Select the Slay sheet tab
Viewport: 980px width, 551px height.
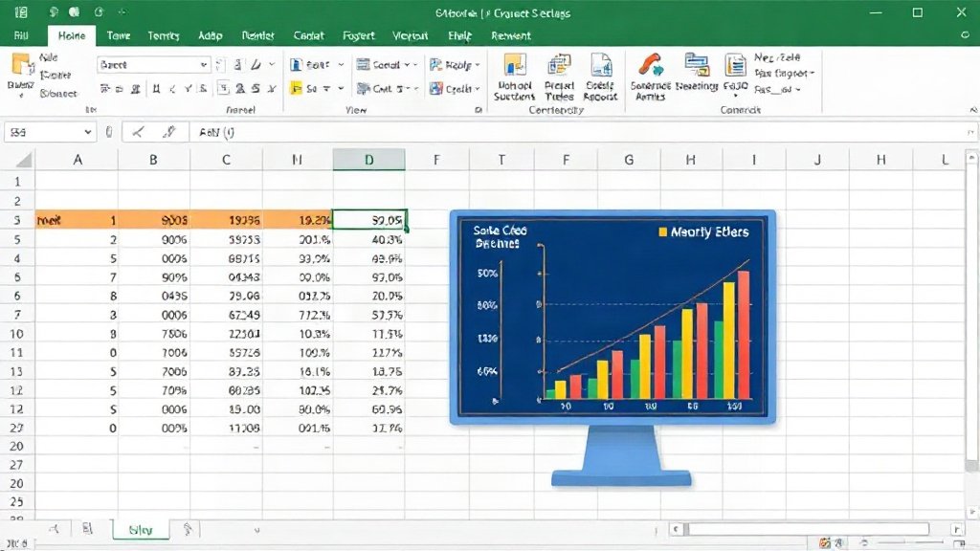141,530
